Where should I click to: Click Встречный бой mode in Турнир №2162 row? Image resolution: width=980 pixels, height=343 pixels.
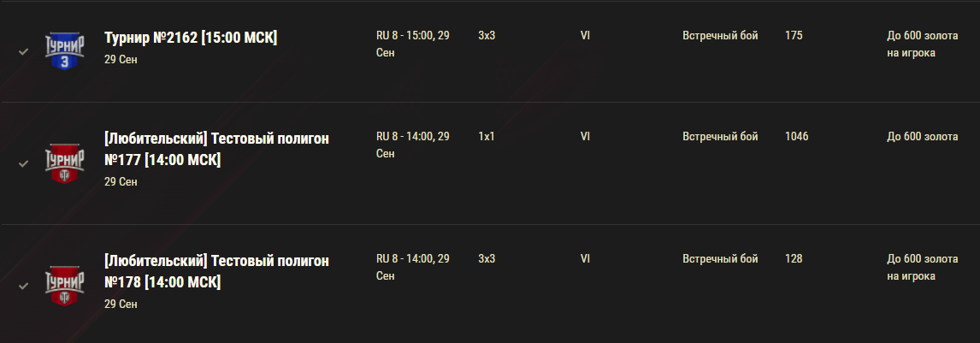click(x=720, y=36)
